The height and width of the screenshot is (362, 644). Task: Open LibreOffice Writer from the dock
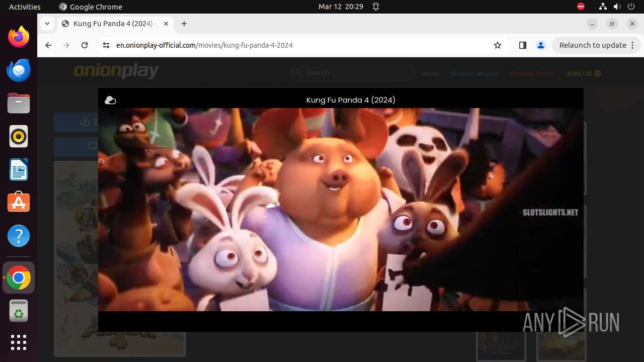point(19,169)
